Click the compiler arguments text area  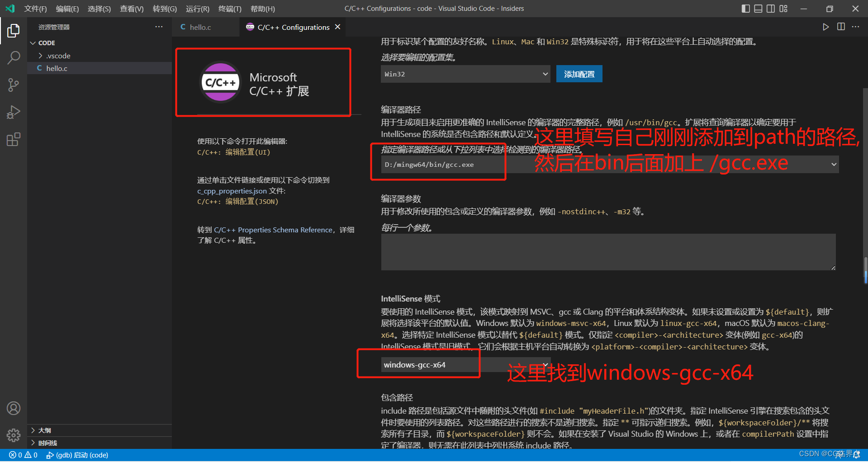pyautogui.click(x=608, y=252)
